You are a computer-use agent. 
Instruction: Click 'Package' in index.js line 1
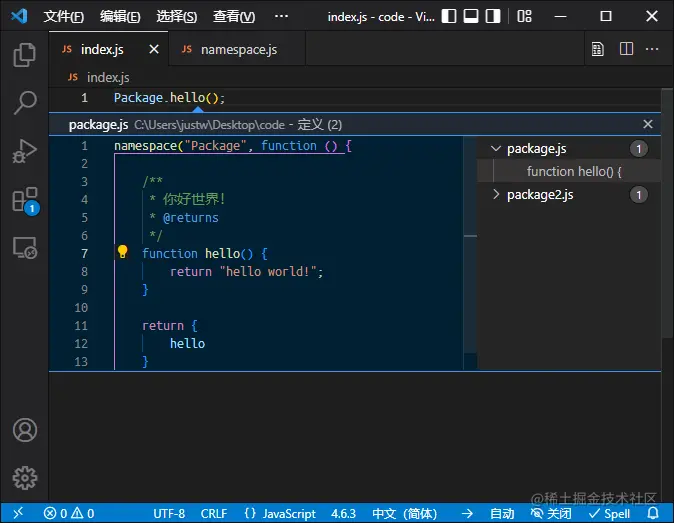pyautogui.click(x=138, y=98)
